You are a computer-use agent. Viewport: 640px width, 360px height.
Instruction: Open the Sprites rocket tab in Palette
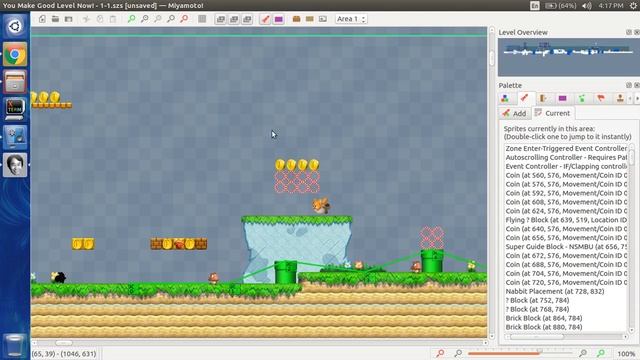[524, 98]
